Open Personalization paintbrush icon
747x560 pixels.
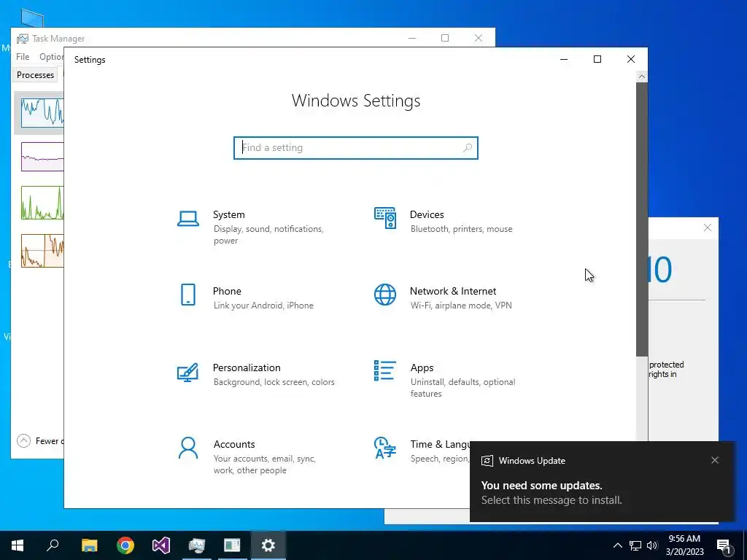187,373
